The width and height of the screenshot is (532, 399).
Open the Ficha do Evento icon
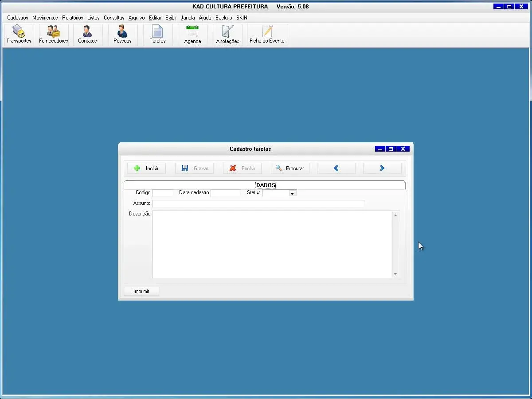point(267,35)
